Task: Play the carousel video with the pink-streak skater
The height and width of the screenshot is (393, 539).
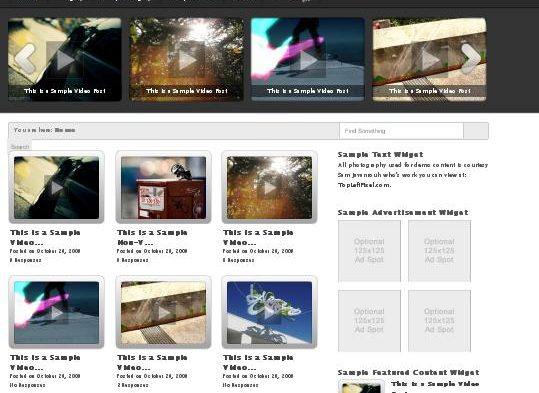Action: tap(308, 60)
